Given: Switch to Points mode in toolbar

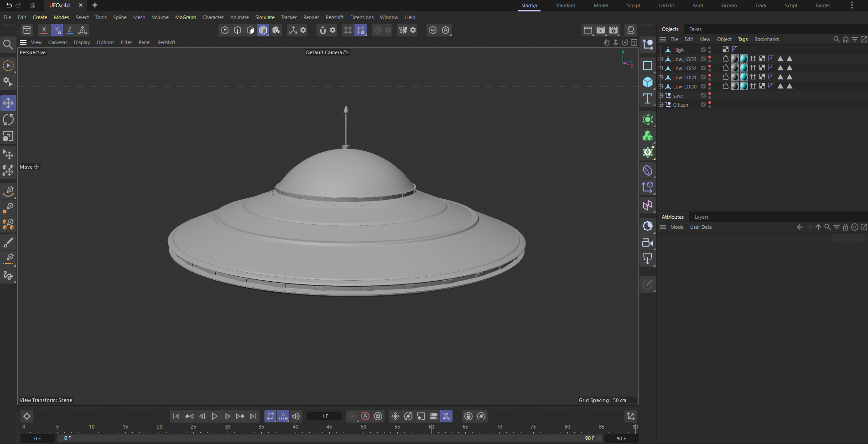Looking at the screenshot, I should tap(225, 30).
